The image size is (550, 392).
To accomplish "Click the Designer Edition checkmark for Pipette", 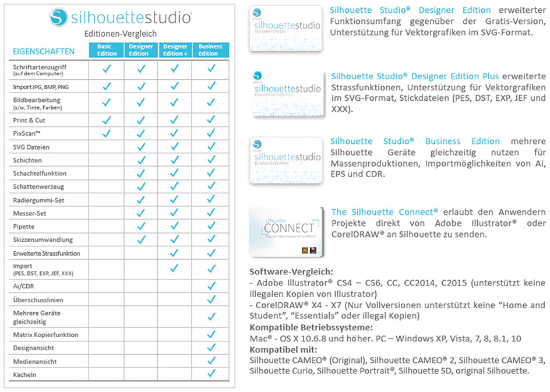I will (x=140, y=226).
